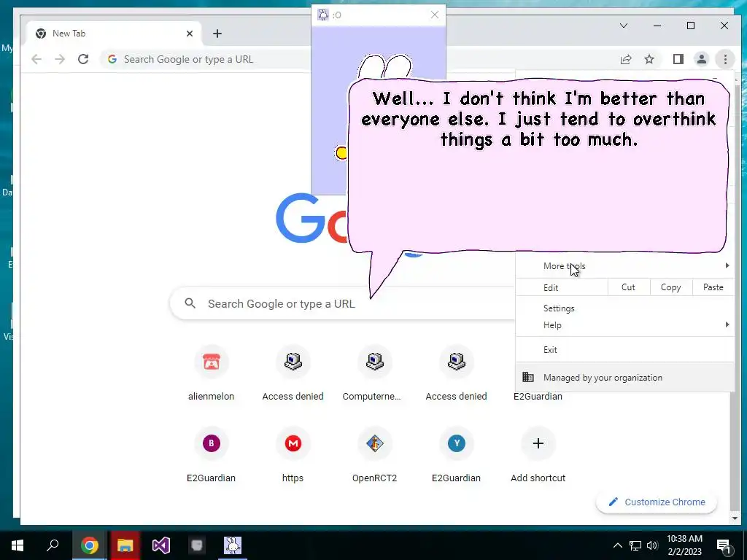Open the E2Guardian shortcut with Y icon
The width and height of the screenshot is (747, 560).
[457, 456]
